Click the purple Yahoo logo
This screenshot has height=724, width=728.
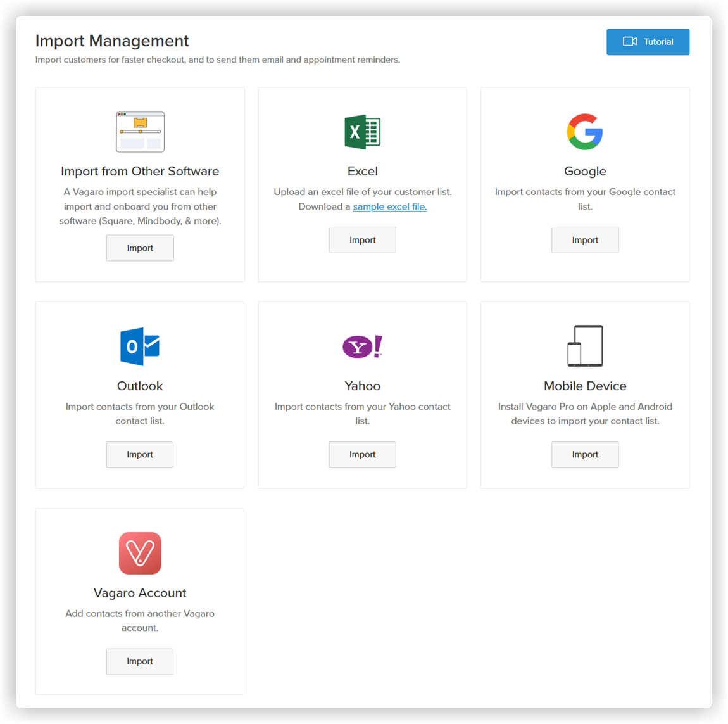click(x=362, y=346)
